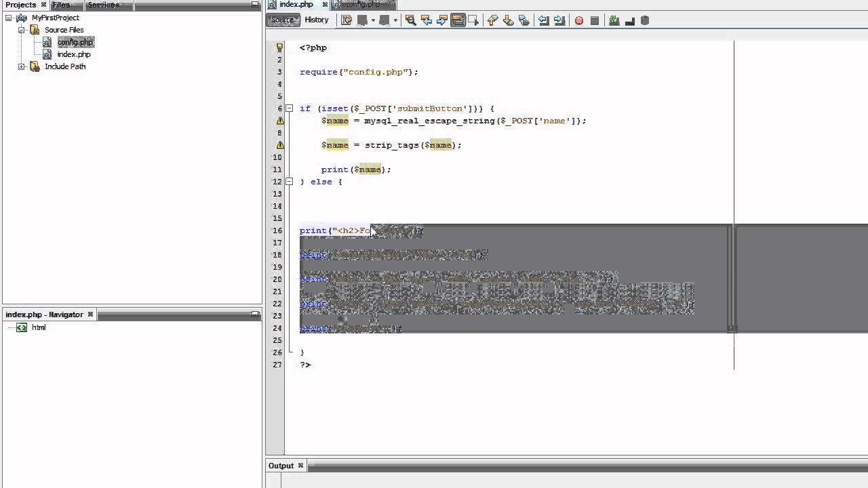Close the index.php Navigator panel
The height and width of the screenshot is (488, 868).
click(90, 314)
